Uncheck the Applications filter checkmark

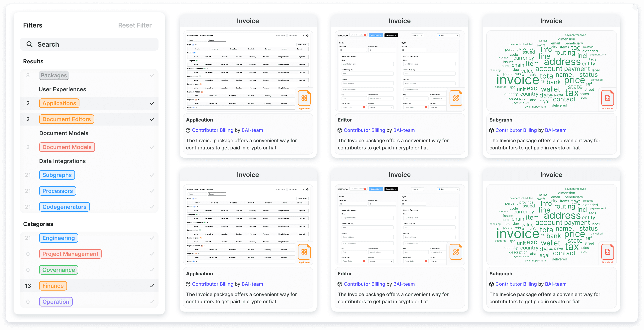tap(152, 103)
